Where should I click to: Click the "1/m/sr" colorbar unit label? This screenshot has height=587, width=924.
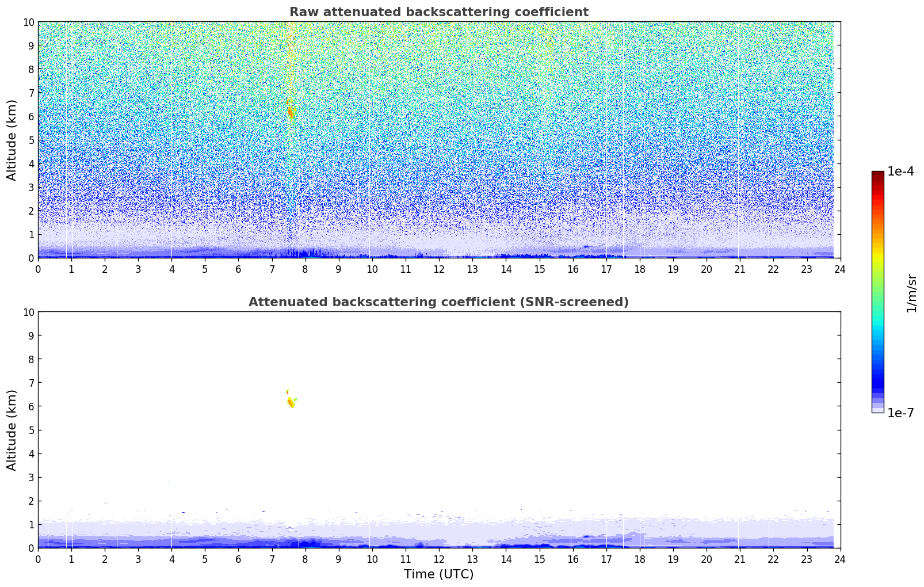(911, 292)
